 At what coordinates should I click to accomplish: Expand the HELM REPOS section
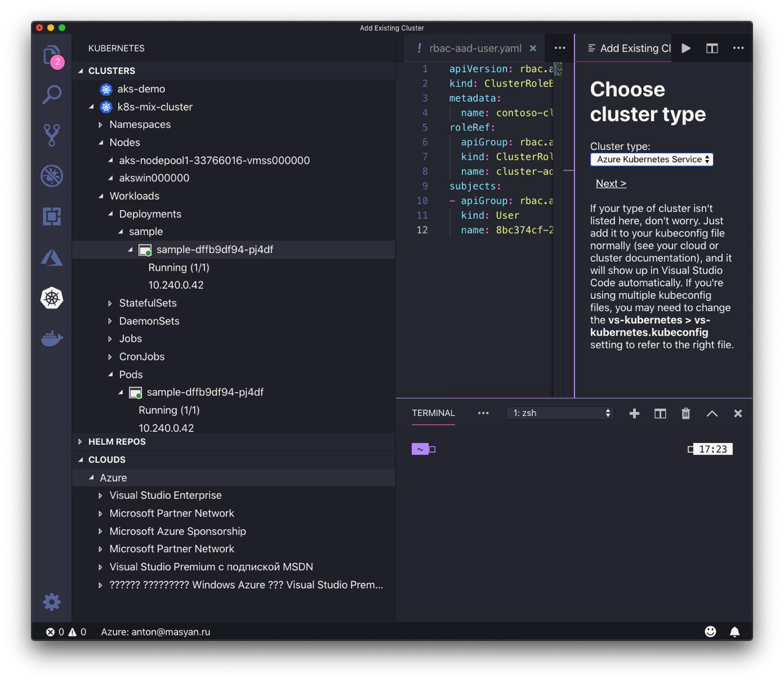click(x=80, y=442)
